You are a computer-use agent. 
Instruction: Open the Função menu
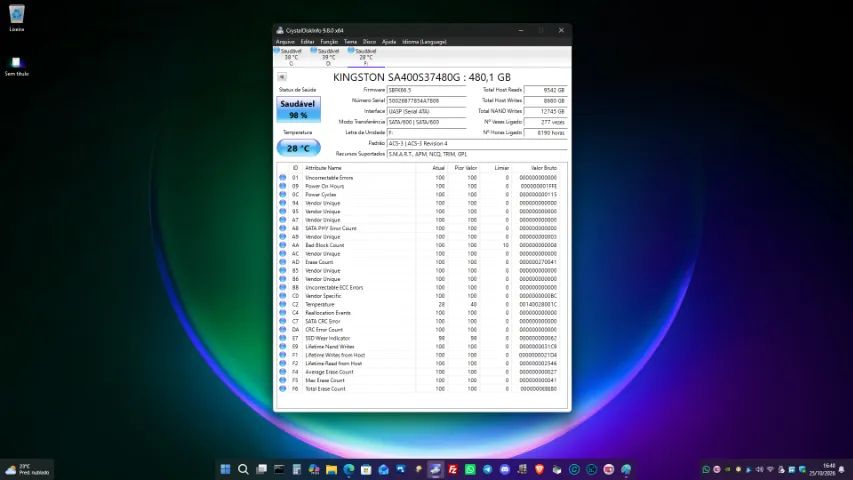coord(329,41)
